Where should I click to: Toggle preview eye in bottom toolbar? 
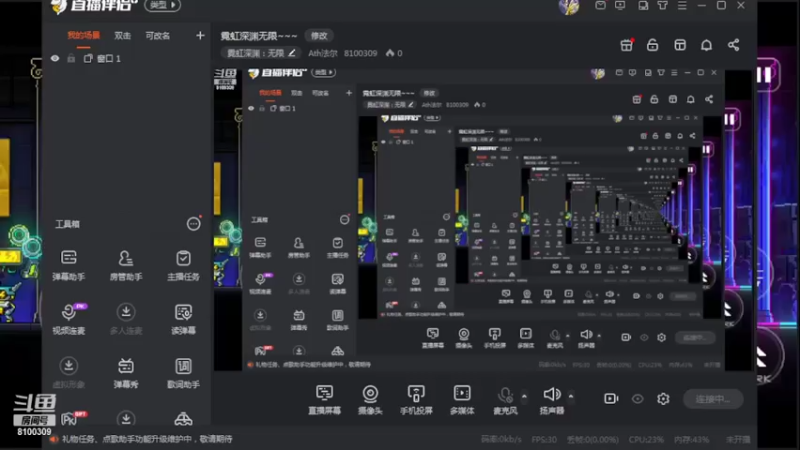click(637, 398)
